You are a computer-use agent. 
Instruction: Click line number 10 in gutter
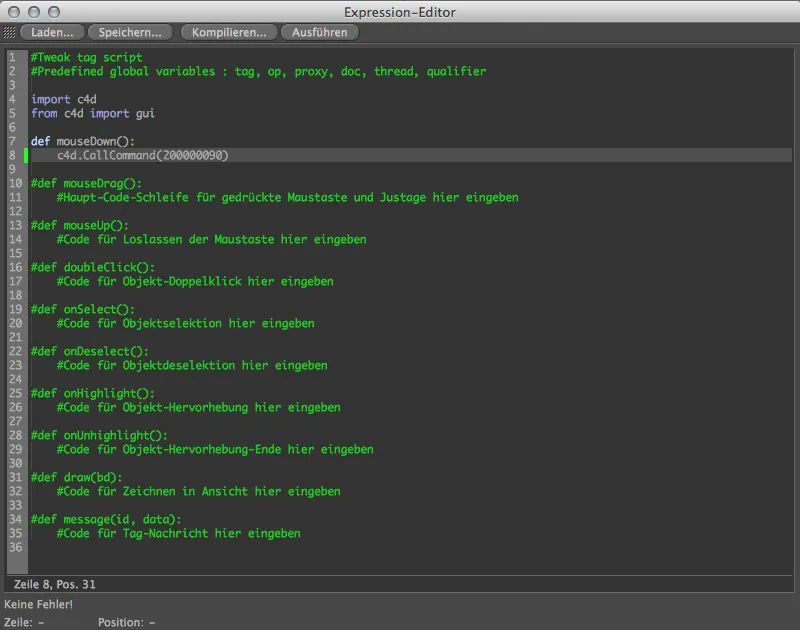[15, 183]
